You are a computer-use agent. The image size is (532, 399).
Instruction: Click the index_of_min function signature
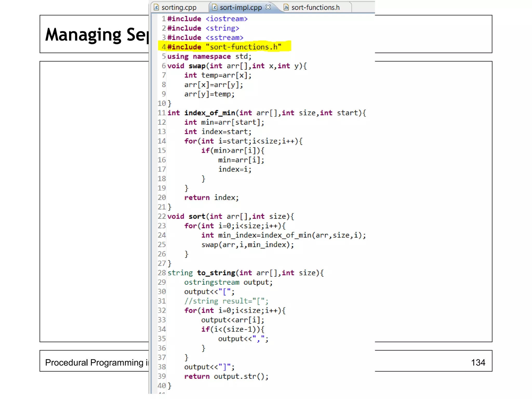[x=267, y=113]
